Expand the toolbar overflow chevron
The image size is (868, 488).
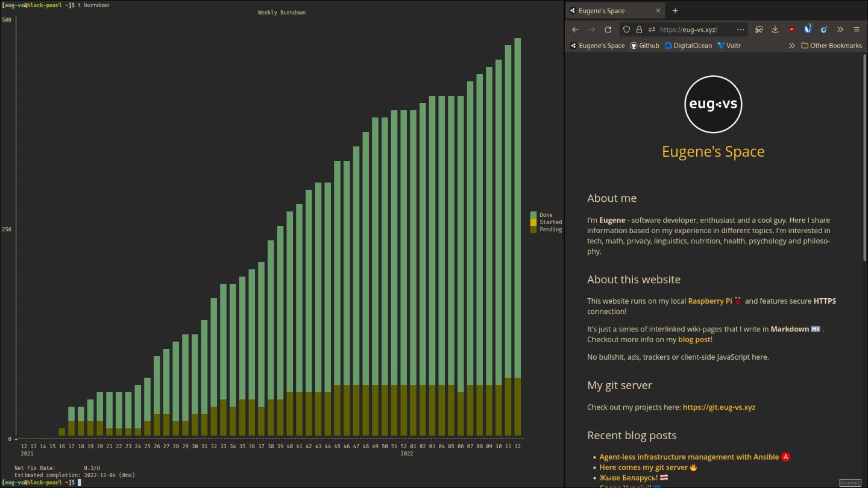[840, 29]
